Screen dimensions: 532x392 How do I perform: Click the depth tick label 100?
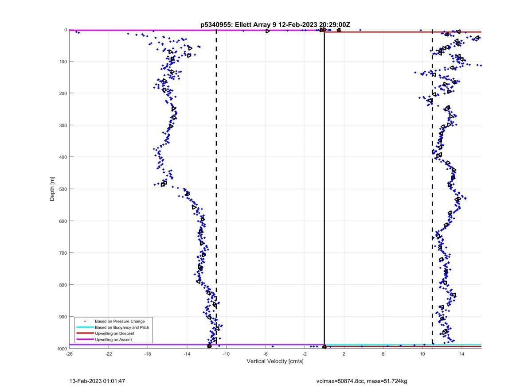[x=63, y=62]
